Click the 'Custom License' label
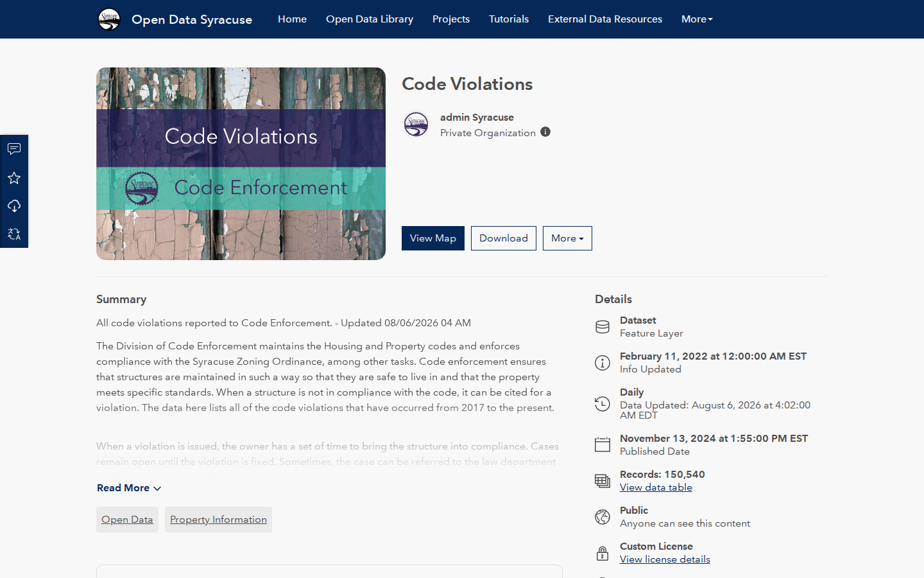 click(656, 547)
